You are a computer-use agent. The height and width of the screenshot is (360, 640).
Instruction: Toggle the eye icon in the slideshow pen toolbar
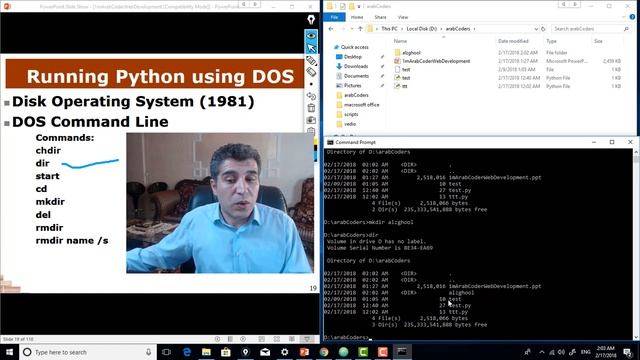point(311,36)
